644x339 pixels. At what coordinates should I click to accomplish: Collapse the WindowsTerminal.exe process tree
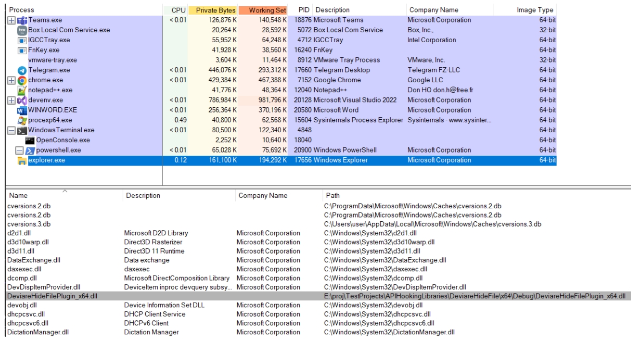click(x=12, y=130)
